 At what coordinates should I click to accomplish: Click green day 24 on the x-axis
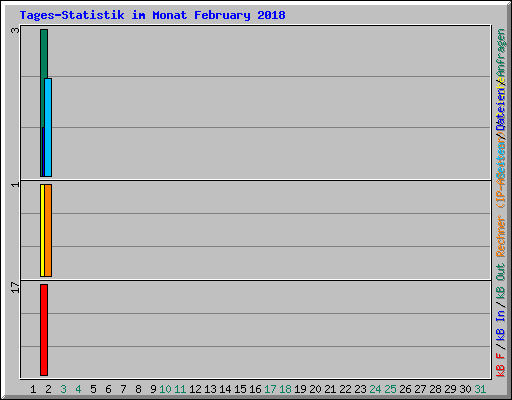coord(375,389)
